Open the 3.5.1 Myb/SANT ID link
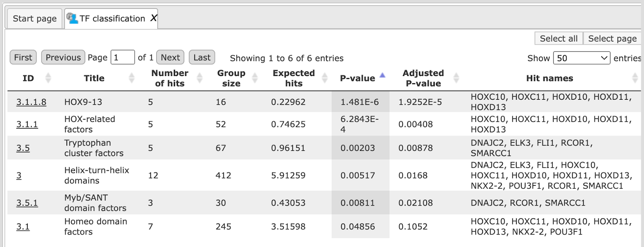Image resolution: width=644 pixels, height=247 pixels. coord(27,203)
